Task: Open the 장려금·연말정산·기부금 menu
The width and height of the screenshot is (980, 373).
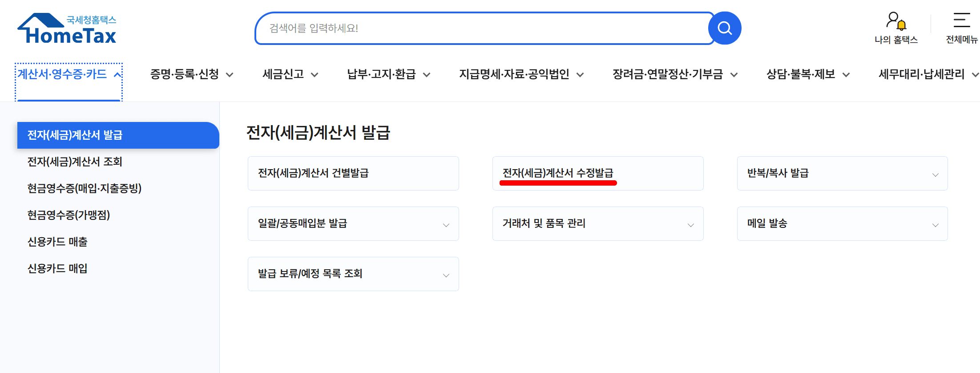Action: [675, 74]
